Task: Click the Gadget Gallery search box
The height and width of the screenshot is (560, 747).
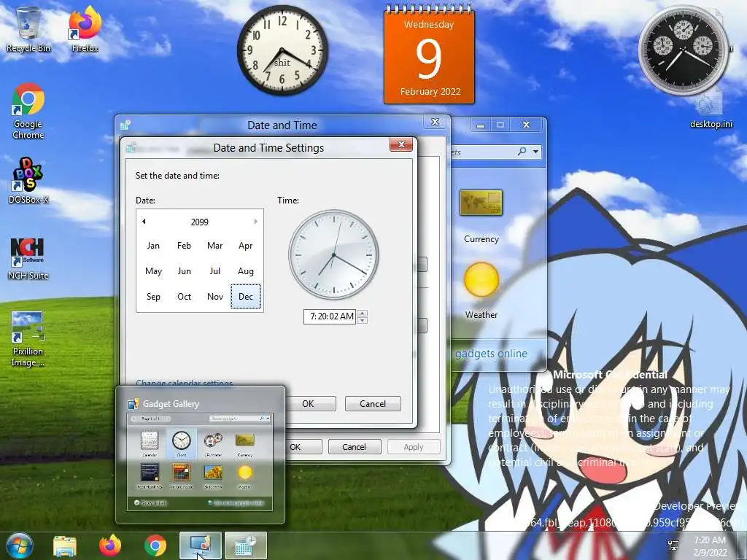Action: tap(495, 152)
